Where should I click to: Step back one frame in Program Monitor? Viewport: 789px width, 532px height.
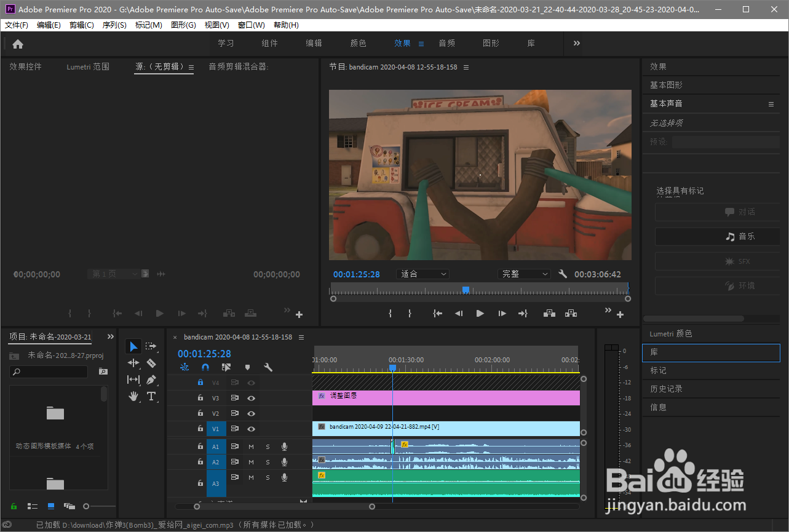click(x=459, y=314)
